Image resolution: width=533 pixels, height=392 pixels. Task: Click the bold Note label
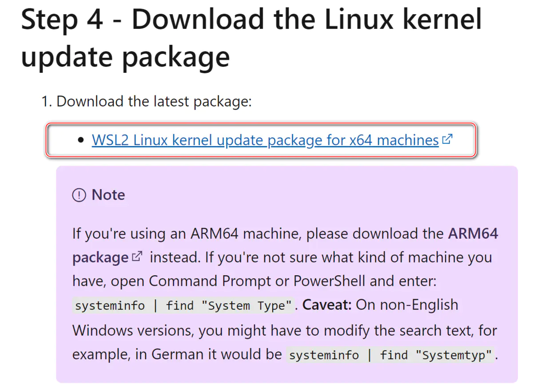pyautogui.click(x=108, y=195)
